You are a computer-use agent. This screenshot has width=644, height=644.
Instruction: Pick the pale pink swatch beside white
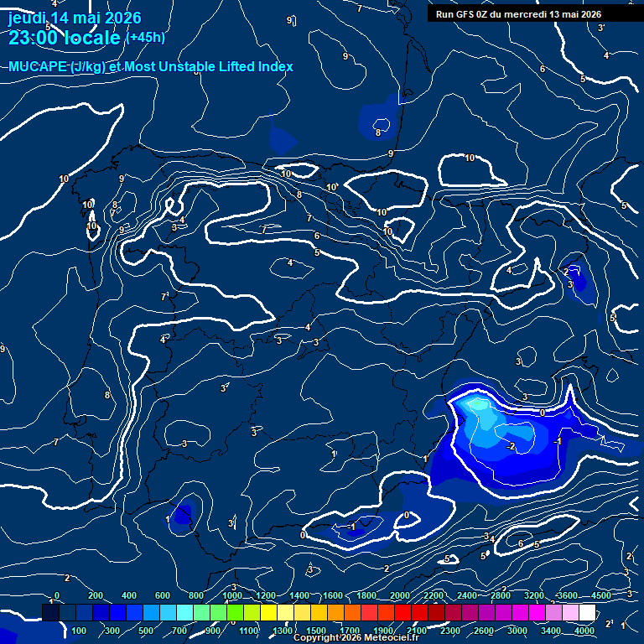pyautogui.click(x=570, y=612)
